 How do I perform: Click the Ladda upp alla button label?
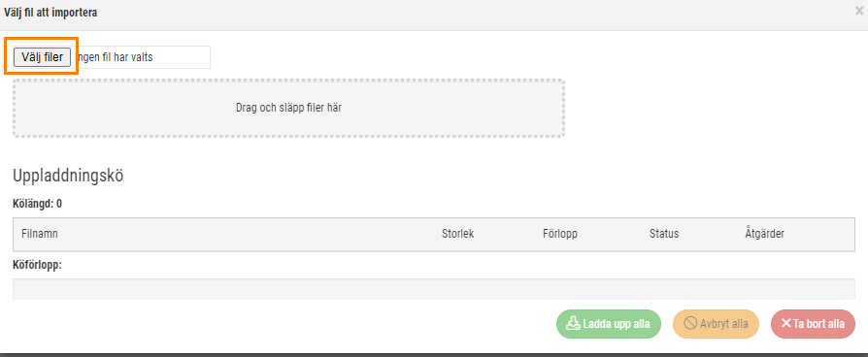point(617,324)
